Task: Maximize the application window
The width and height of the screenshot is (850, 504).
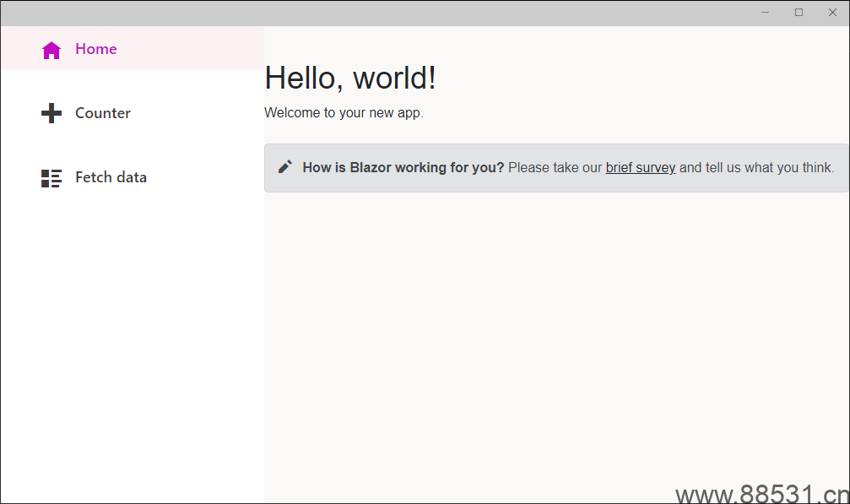Action: pyautogui.click(x=799, y=13)
